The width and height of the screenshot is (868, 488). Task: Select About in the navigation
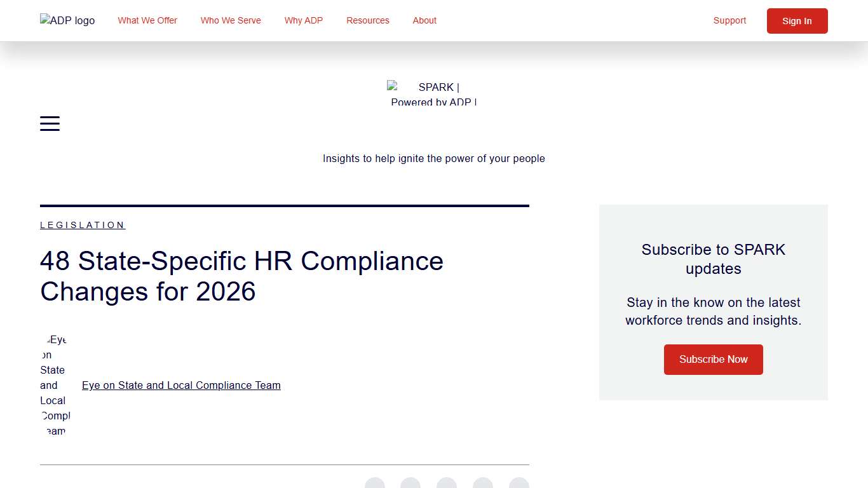[x=424, y=20]
